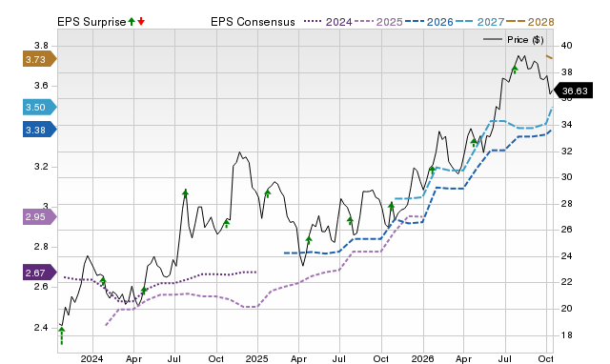Toggle the 2025 consensus series in legend
This screenshot has height=364, width=610.
coord(378,22)
